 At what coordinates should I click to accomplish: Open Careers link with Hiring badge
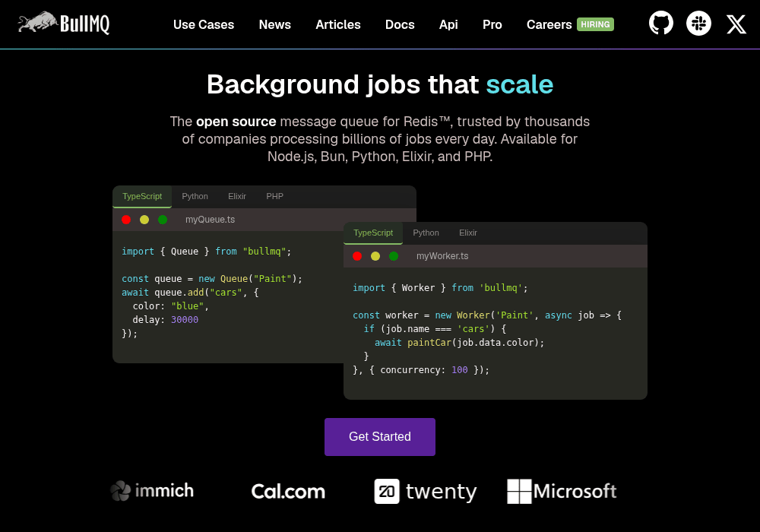[570, 24]
